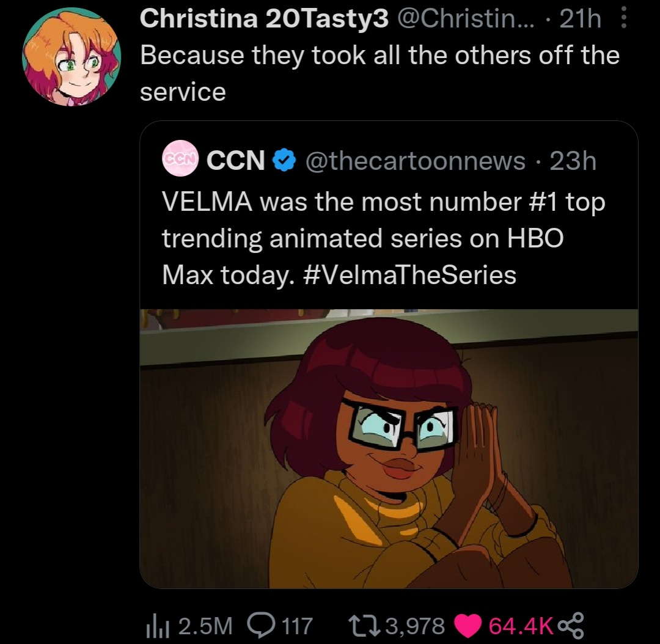Image resolution: width=660 pixels, height=644 pixels.
Task: Open the Velma cartoon image
Action: click(x=389, y=449)
